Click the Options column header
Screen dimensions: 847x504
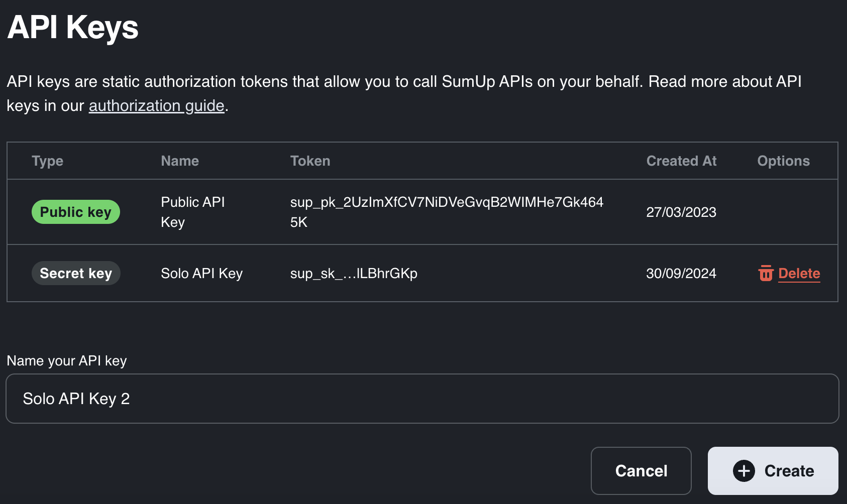pos(783,161)
